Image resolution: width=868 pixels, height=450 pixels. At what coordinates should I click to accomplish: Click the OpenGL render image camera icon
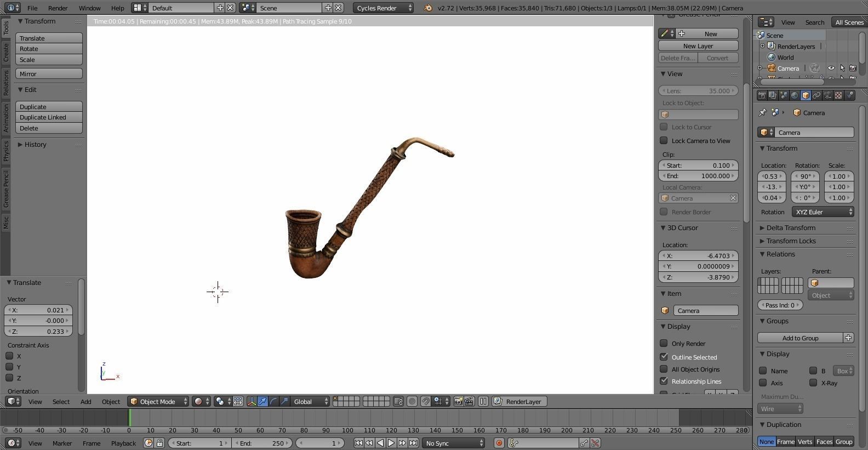pyautogui.click(x=458, y=402)
